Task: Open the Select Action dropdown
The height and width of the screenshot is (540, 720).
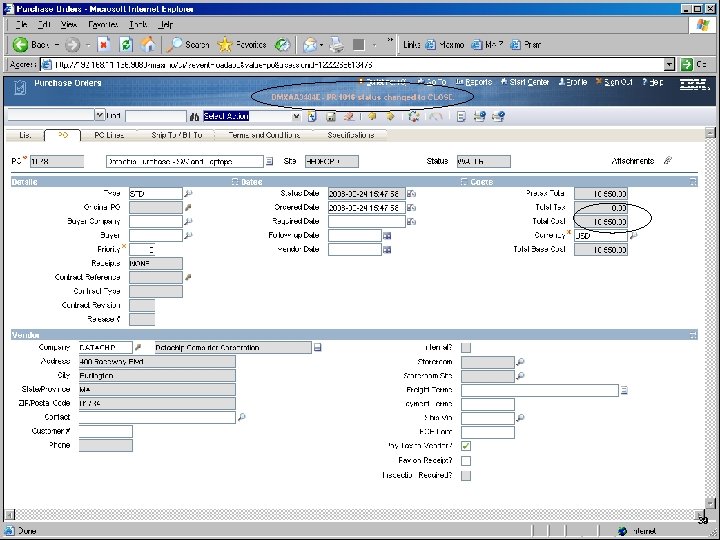Action: click(x=296, y=117)
